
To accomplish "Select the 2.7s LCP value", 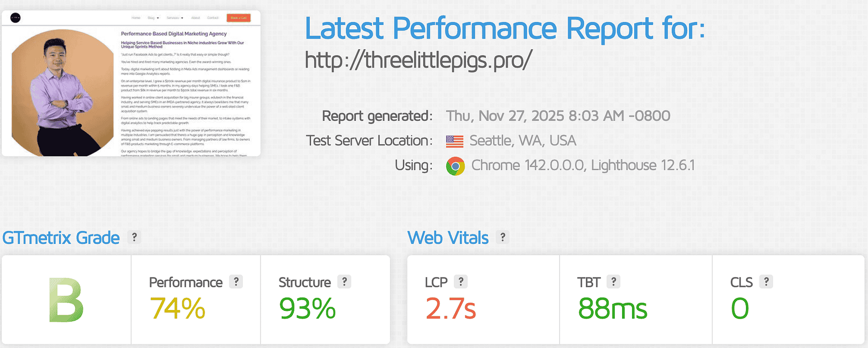I will 450,309.
